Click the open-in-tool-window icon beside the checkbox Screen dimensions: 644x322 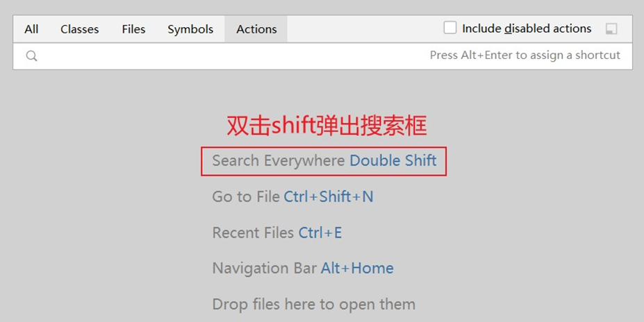[x=611, y=28]
